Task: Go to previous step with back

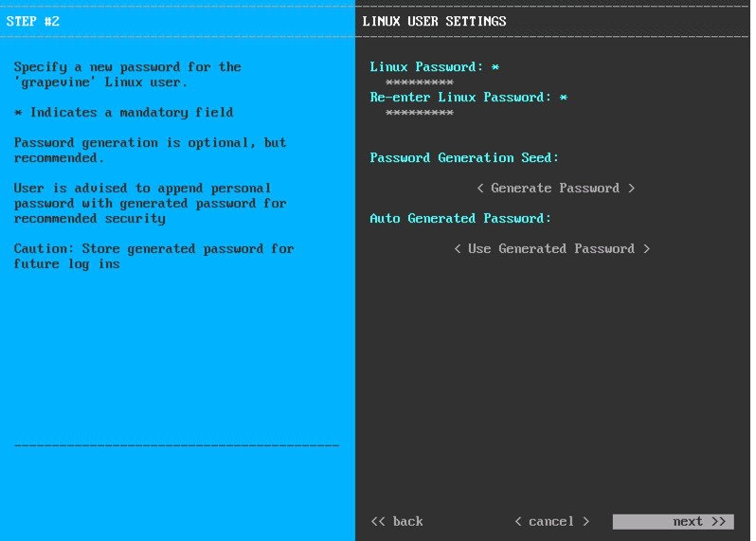Action: (397, 522)
